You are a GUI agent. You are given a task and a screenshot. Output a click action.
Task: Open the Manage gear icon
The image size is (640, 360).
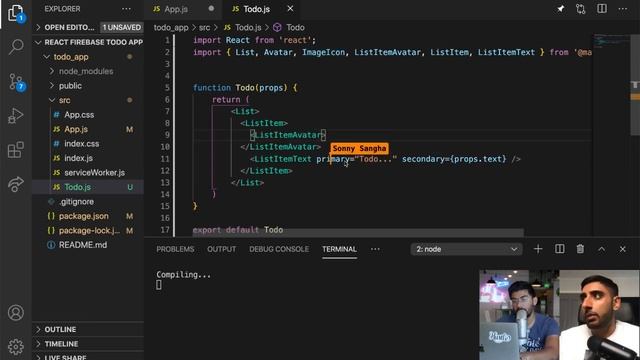pyautogui.click(x=16, y=347)
